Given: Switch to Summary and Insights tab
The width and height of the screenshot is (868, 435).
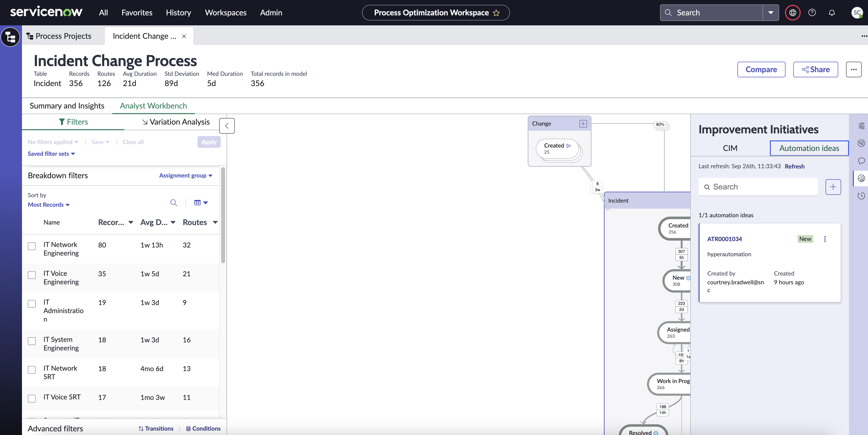Looking at the screenshot, I should 67,106.
